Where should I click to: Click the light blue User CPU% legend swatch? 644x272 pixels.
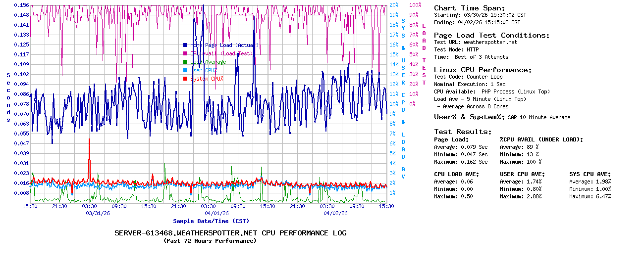pos(185,70)
